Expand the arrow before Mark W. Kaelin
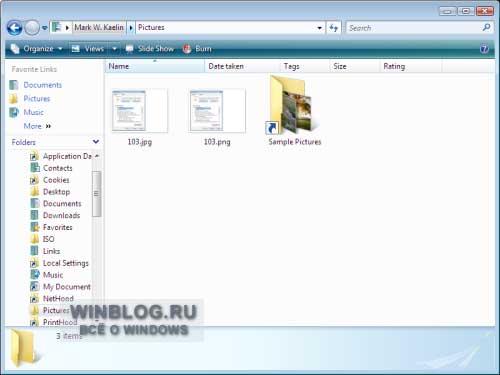This screenshot has height=375, width=500. (67, 28)
